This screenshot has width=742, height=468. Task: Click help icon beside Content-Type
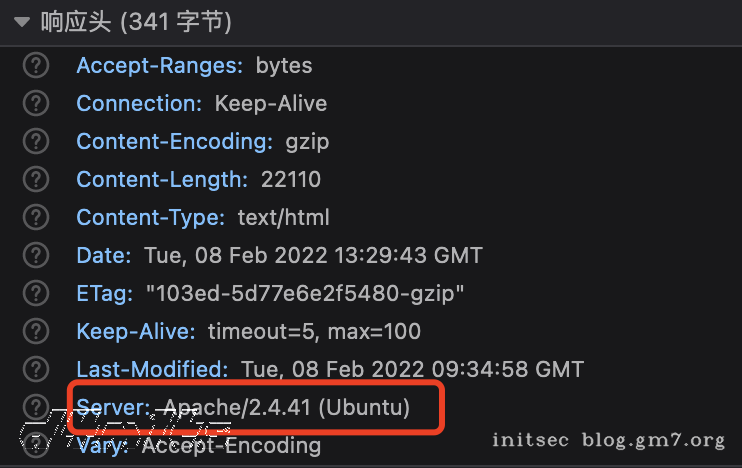coord(37,218)
